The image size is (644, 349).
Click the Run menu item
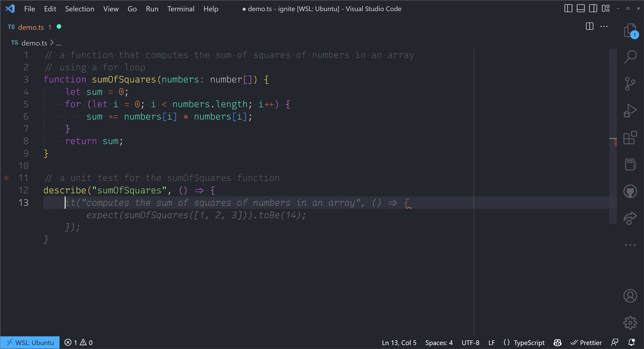(152, 8)
